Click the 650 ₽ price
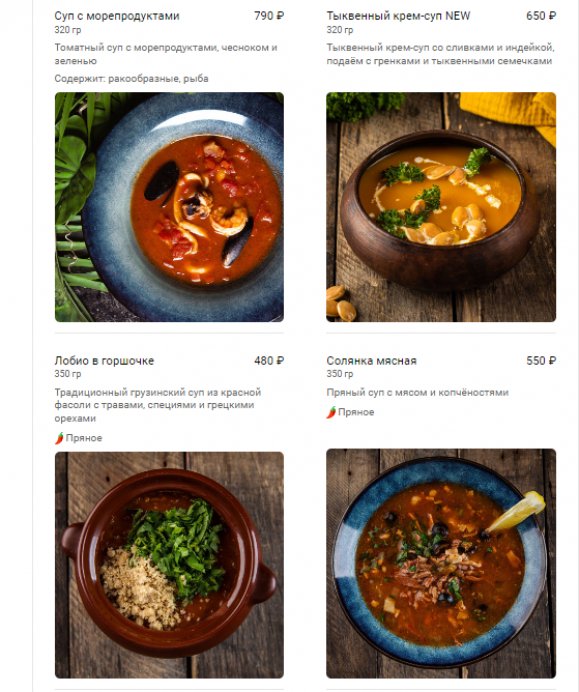 click(541, 16)
